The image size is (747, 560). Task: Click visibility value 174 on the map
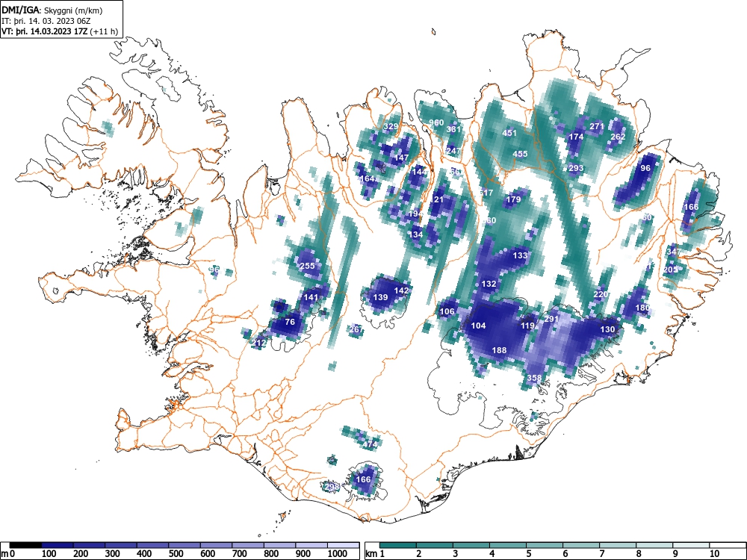pos(577,137)
